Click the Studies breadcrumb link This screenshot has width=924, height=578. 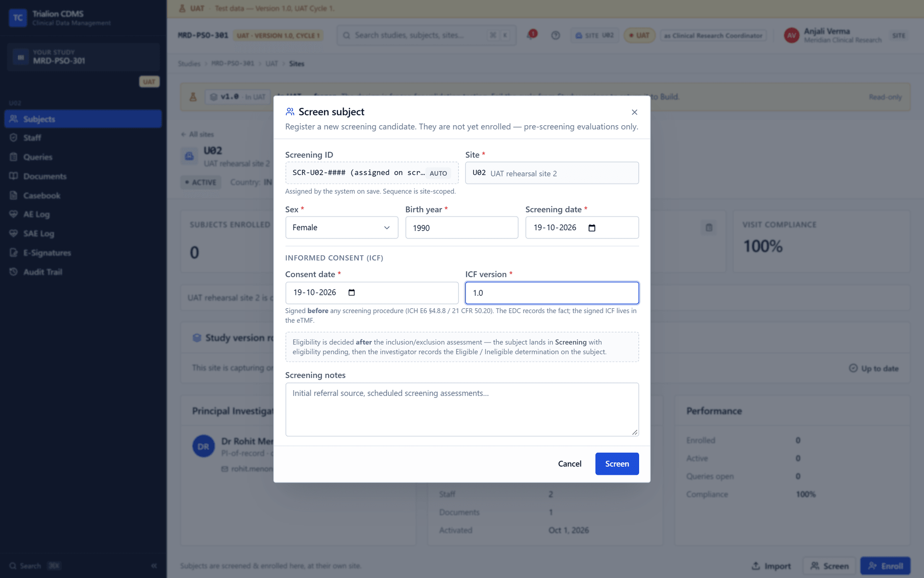coord(189,64)
